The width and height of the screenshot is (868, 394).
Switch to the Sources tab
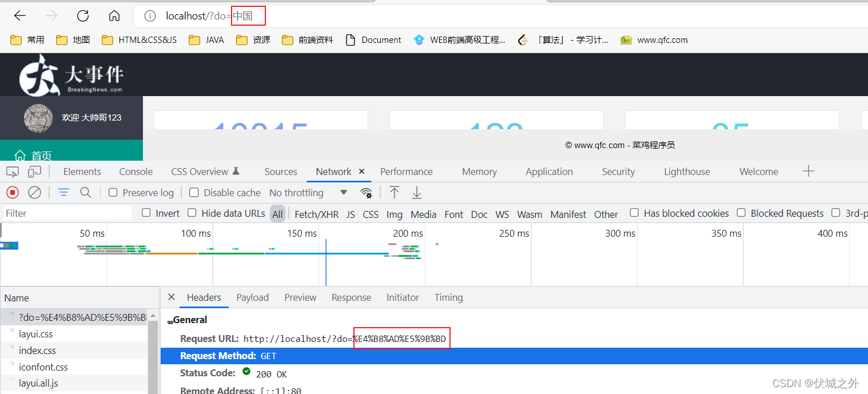tap(281, 172)
